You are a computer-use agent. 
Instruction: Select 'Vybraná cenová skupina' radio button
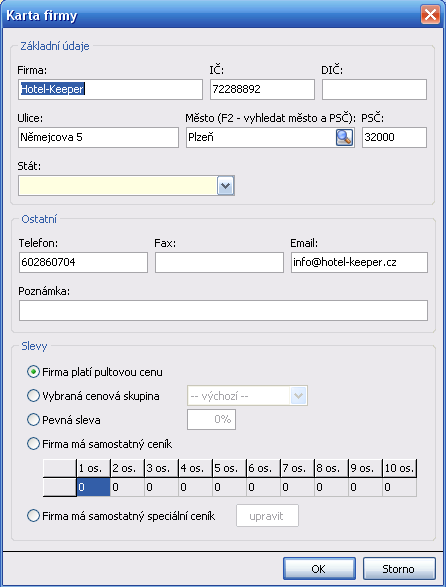click(33, 396)
